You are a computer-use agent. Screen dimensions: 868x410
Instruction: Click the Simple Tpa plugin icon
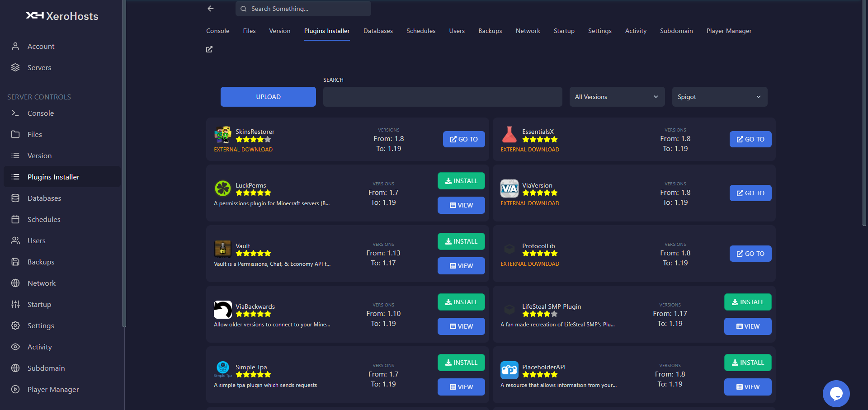[223, 369]
